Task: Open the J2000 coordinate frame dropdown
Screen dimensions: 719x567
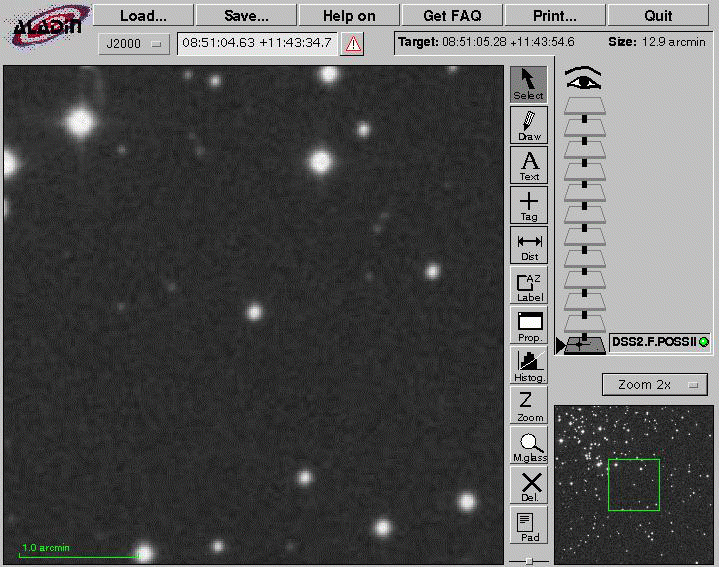Action: click(134, 44)
